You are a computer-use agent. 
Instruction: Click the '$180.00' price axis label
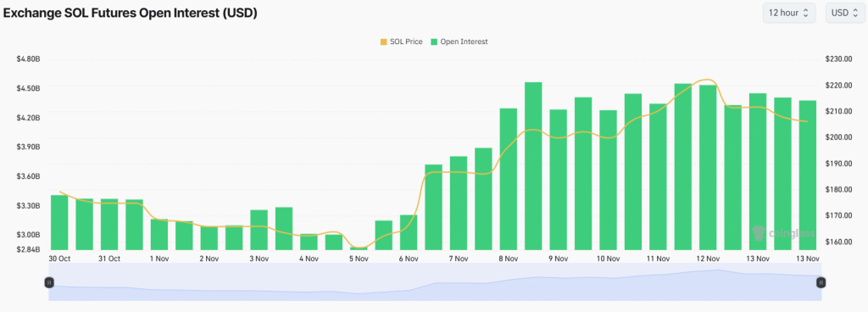pos(838,190)
